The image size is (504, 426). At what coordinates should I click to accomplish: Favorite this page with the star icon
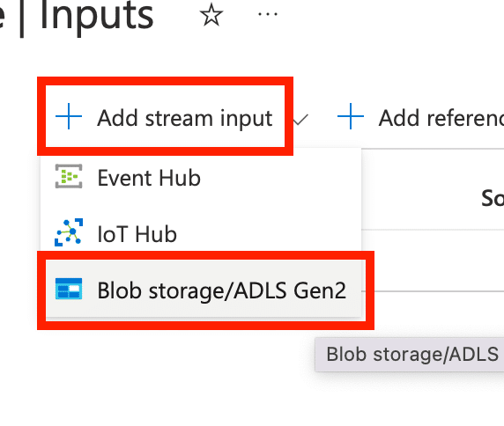[x=211, y=14]
